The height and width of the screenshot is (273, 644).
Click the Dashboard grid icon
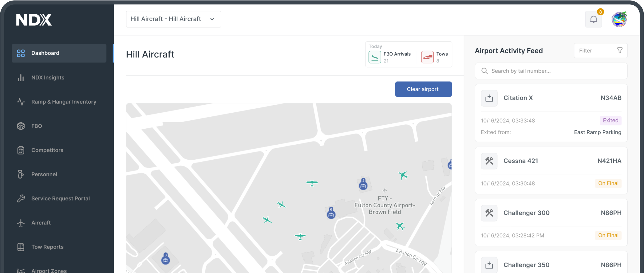[21, 53]
